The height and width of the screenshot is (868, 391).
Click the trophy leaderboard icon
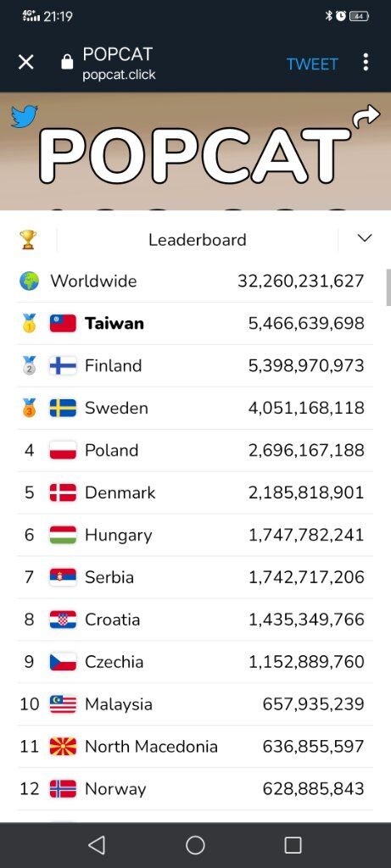[28, 240]
